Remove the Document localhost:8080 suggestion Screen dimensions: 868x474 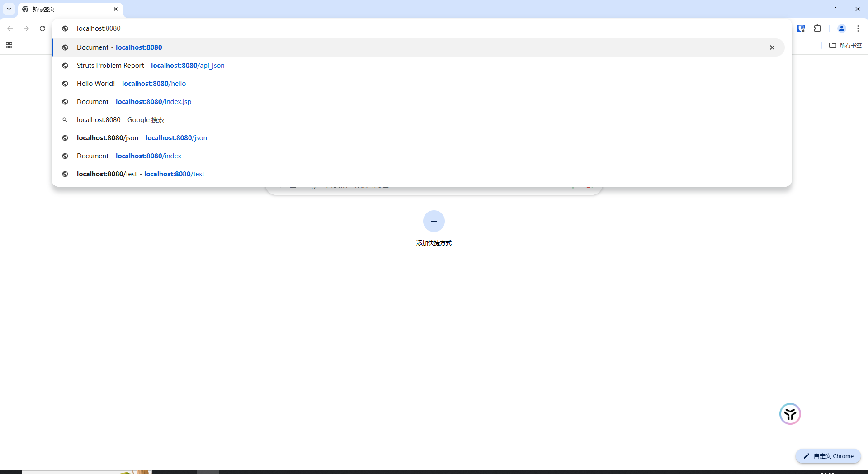772,47
